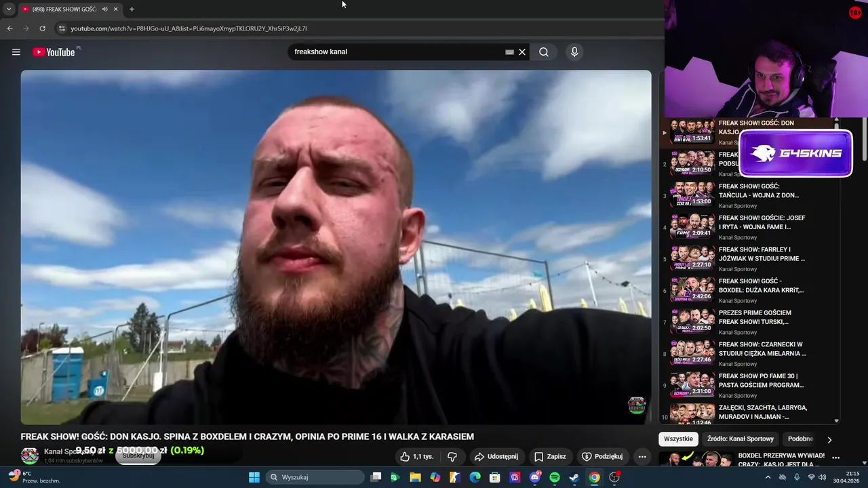The image size is (868, 488).
Task: Click the channel watermark in video corner
Action: pos(637,405)
